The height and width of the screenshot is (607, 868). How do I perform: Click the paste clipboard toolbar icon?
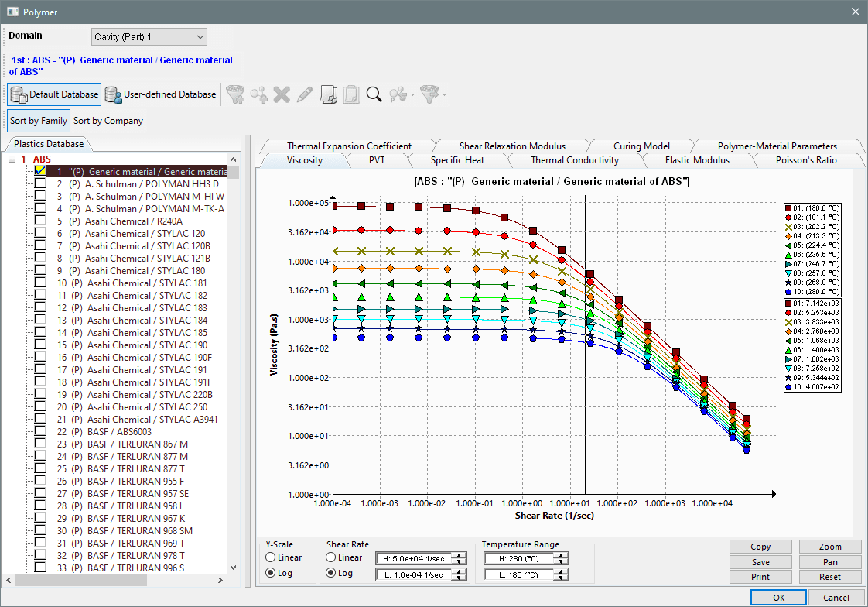[x=351, y=94]
